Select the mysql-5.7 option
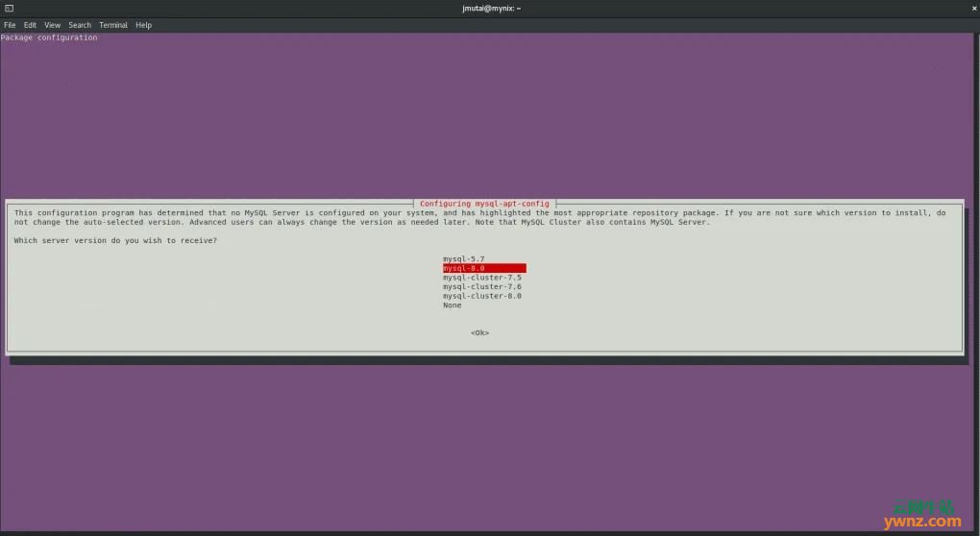 [464, 258]
